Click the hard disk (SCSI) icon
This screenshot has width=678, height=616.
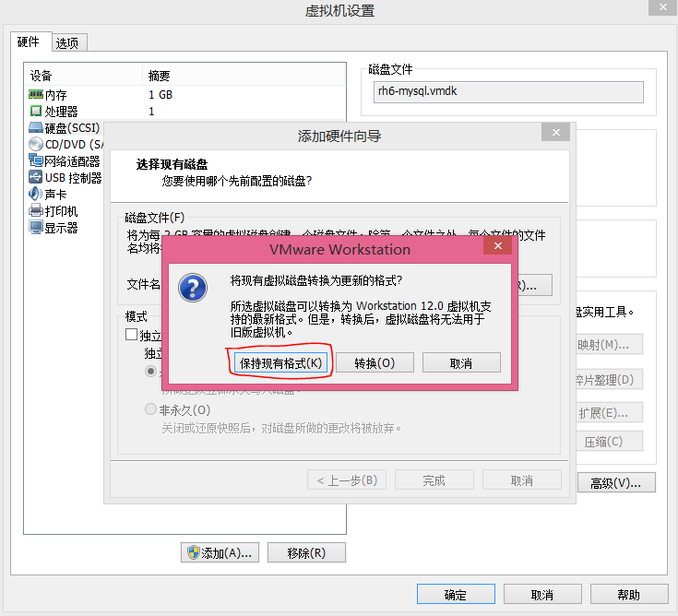coord(36,127)
